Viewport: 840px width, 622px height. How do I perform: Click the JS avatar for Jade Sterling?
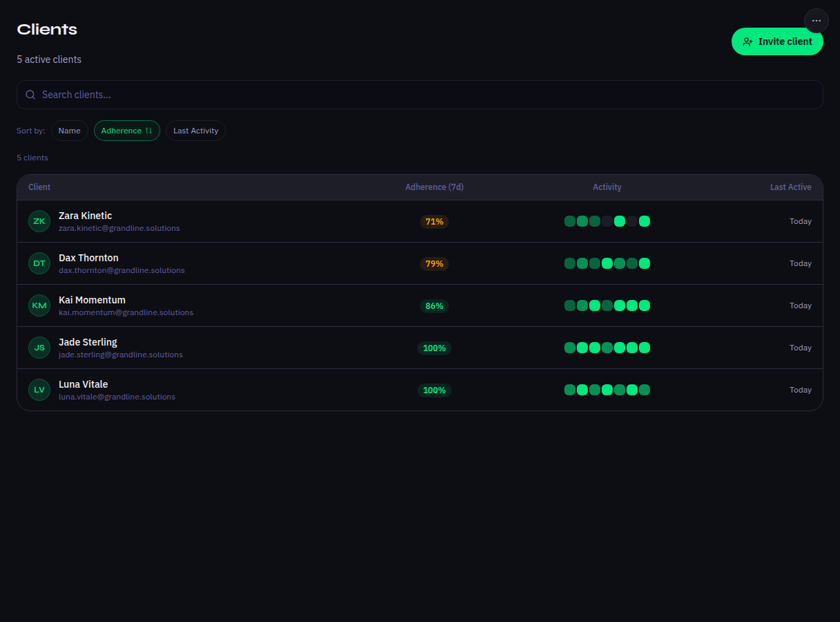39,348
